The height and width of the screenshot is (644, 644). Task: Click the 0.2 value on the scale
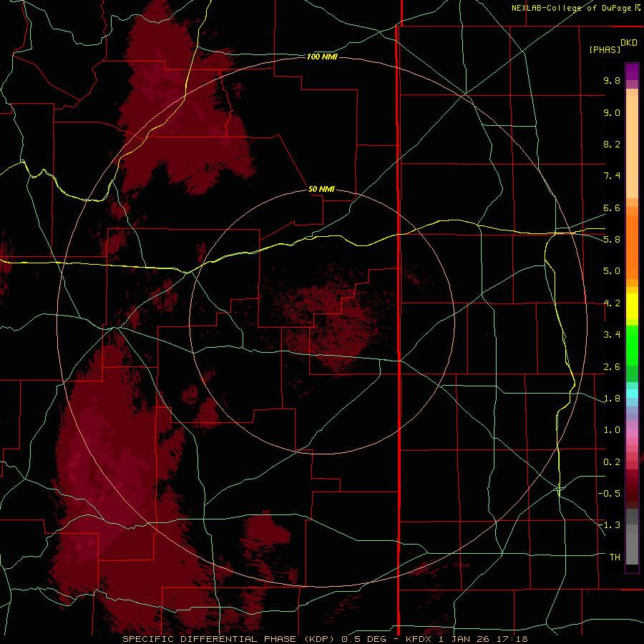[612, 462]
